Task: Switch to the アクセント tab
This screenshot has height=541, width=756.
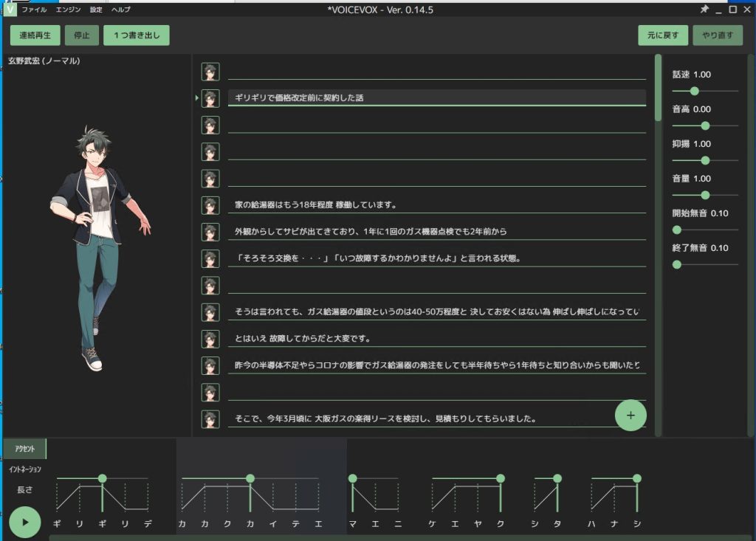Action: tap(24, 449)
